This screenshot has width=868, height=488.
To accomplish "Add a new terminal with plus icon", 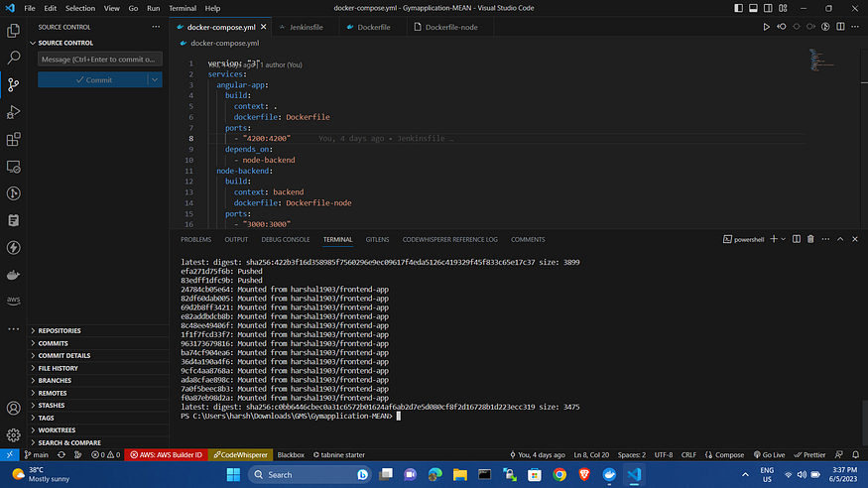I will point(774,239).
